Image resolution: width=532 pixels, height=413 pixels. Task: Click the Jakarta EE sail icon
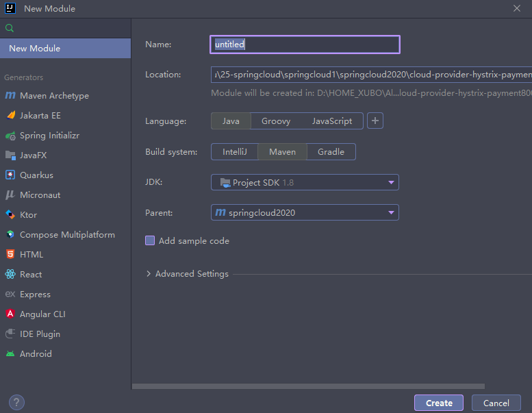pos(11,115)
